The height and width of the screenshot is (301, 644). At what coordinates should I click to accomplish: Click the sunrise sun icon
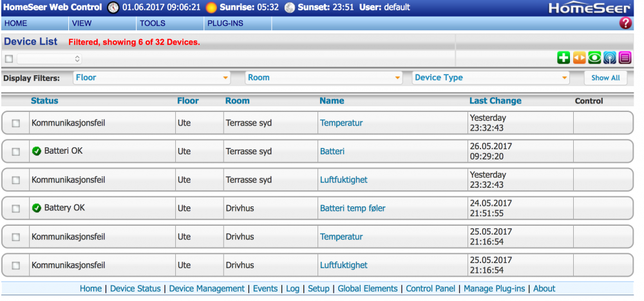tap(211, 8)
